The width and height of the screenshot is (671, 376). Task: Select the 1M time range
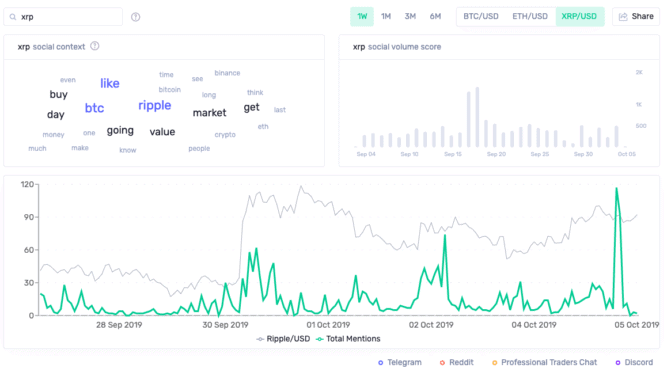point(386,17)
